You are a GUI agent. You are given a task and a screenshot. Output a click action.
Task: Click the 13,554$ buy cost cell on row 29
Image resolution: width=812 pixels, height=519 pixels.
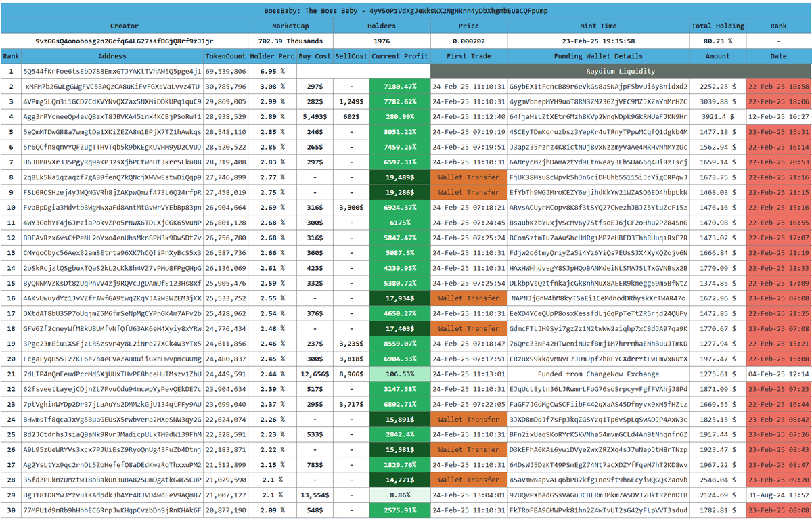coord(315,495)
